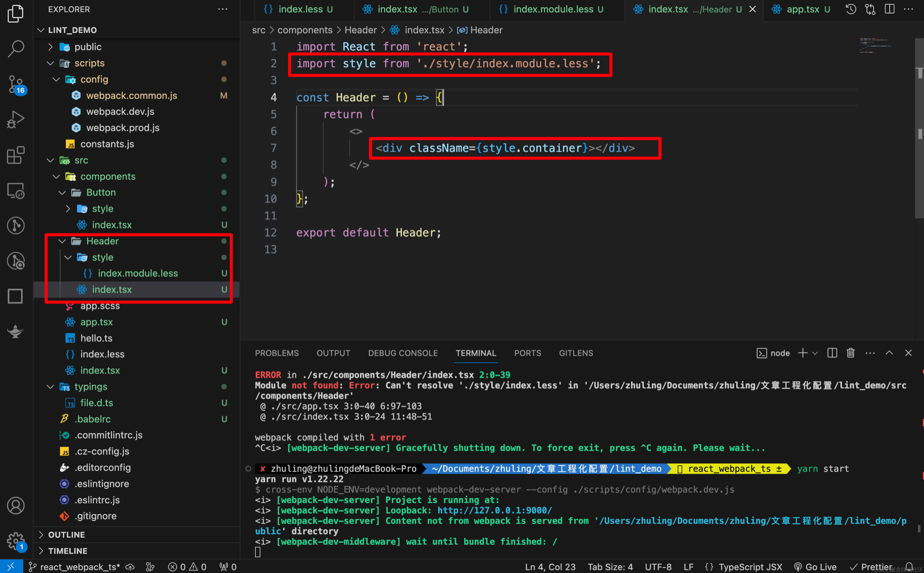This screenshot has height=573, width=924.
Task: Maximize the panel with up chevron
Action: tap(889, 353)
